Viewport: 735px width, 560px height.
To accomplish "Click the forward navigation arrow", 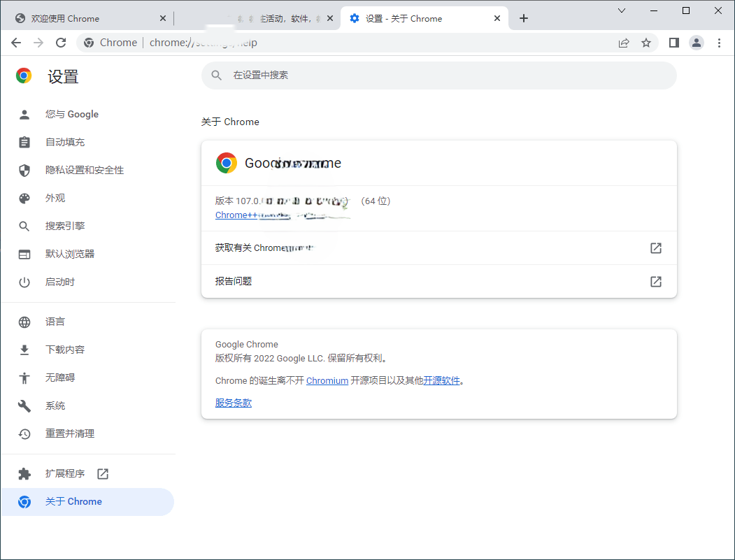I will pyautogui.click(x=38, y=43).
